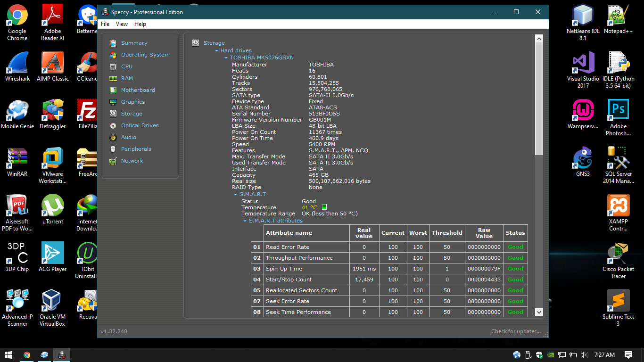Click the "Reallocated Sectors Count" attribute cell

306,290
